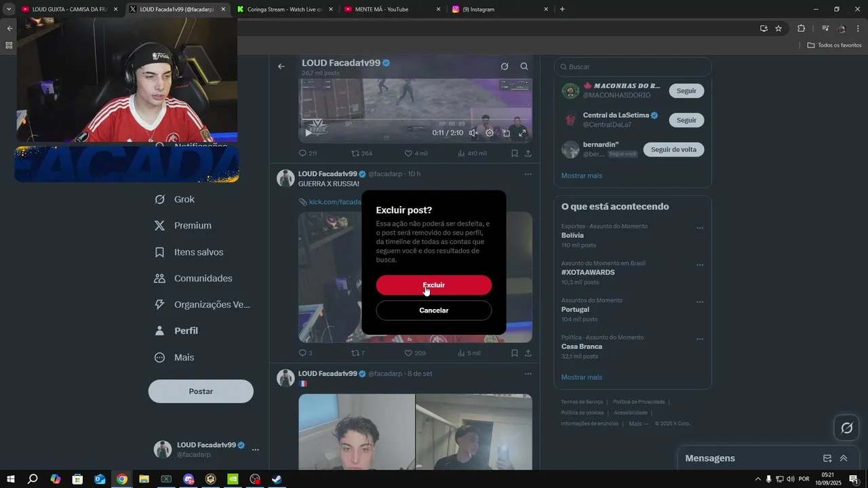The image size is (868, 488).
Task: Share the video post
Action: pos(528,153)
